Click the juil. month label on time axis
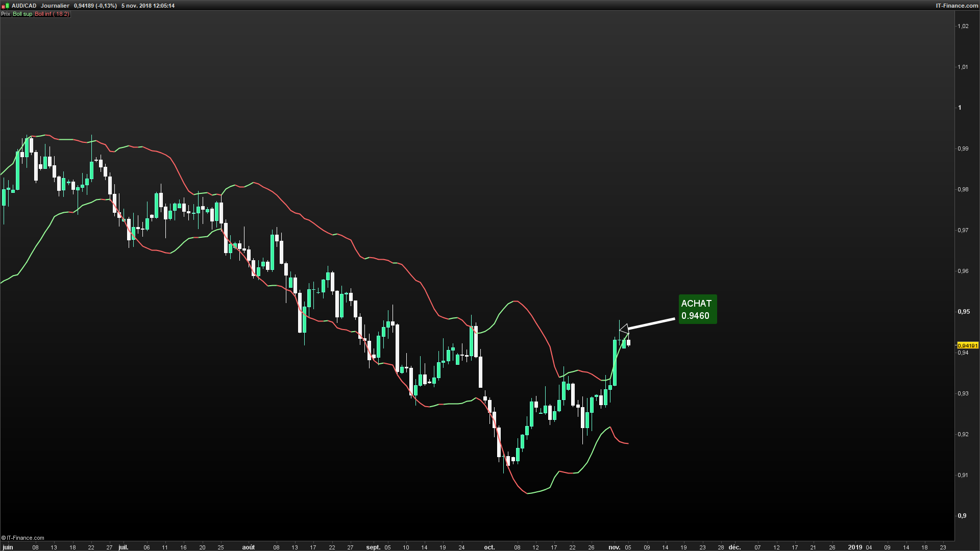The width and height of the screenshot is (980, 551). coord(124,547)
